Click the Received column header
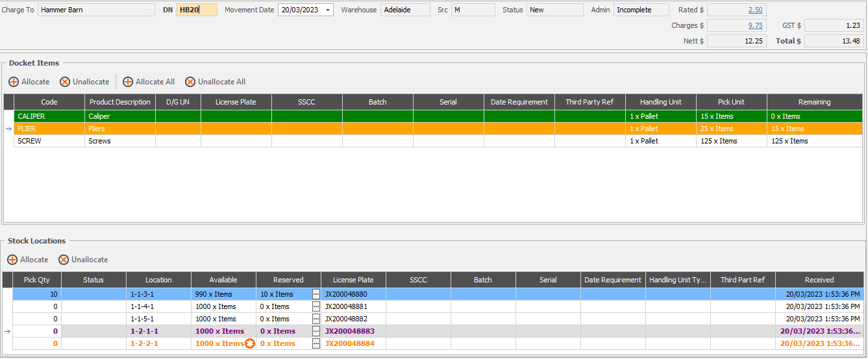This screenshot has height=359, width=868. click(x=819, y=280)
